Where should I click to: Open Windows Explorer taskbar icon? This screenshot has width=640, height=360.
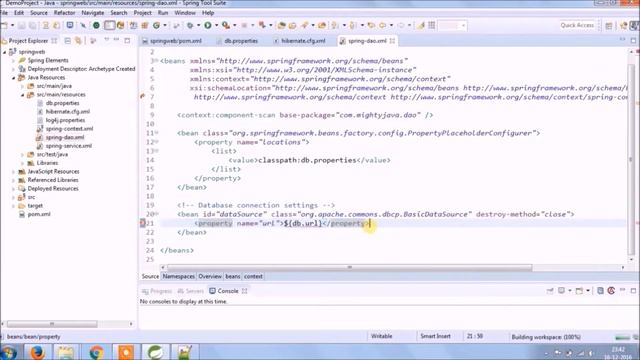pyautogui.click(x=66, y=352)
